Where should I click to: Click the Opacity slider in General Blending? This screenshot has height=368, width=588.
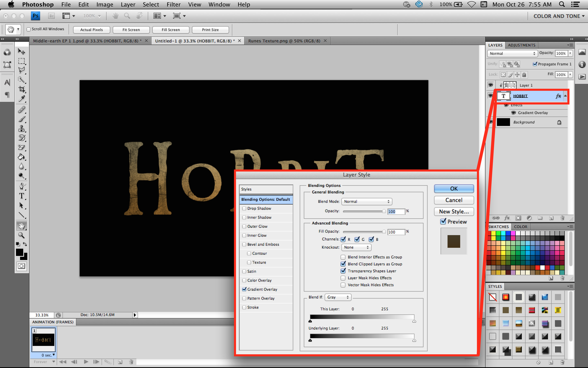[364, 211]
